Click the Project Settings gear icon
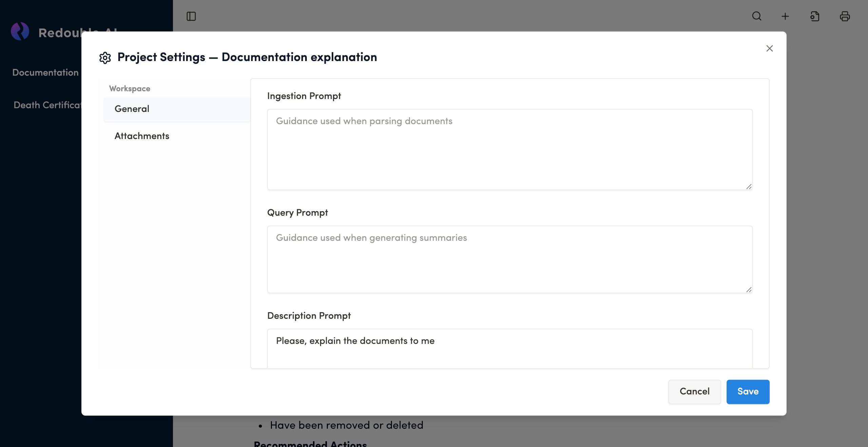This screenshot has width=868, height=447. click(x=105, y=58)
